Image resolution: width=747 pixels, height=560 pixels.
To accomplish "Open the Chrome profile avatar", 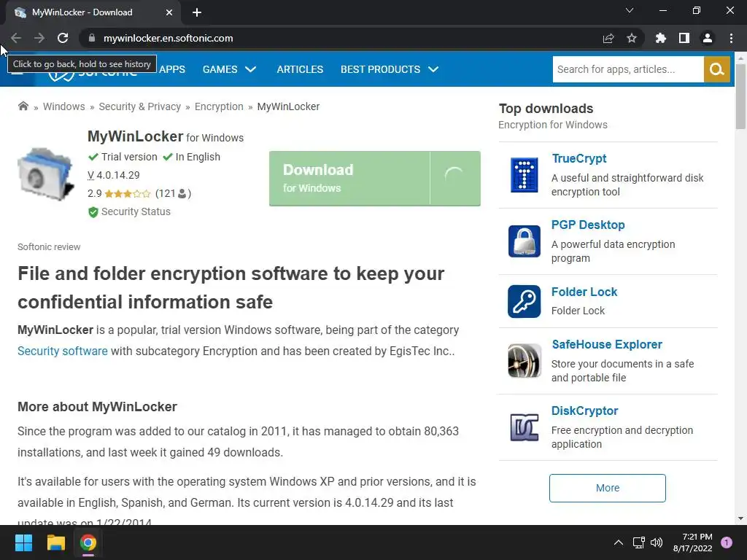I will [708, 38].
